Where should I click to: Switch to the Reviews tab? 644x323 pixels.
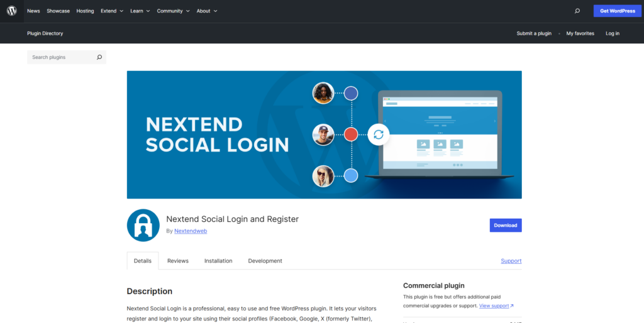[178, 261]
